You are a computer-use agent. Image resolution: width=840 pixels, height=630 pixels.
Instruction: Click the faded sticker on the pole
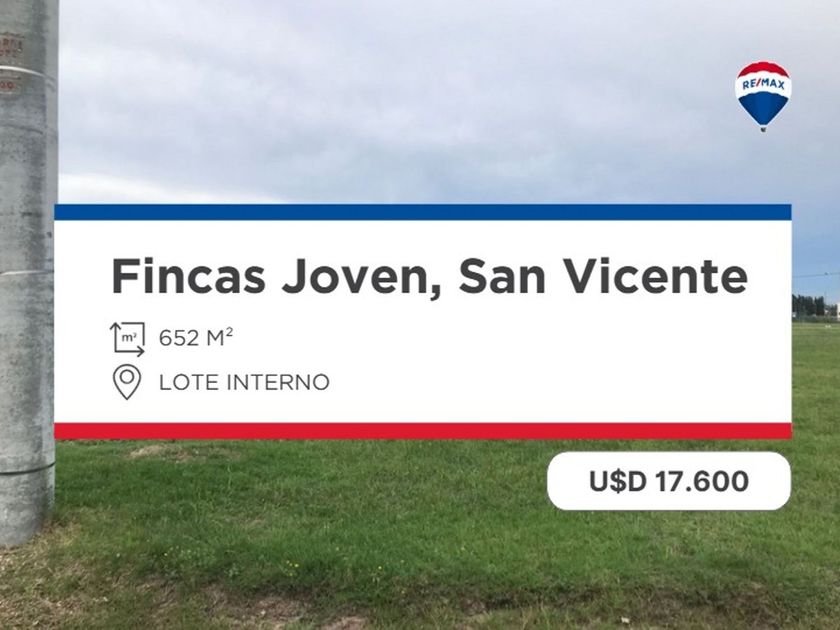pos(10,51)
